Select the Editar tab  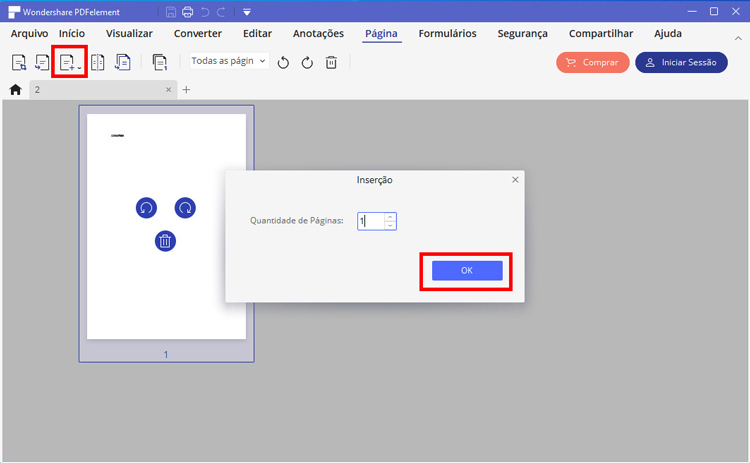[x=257, y=33]
